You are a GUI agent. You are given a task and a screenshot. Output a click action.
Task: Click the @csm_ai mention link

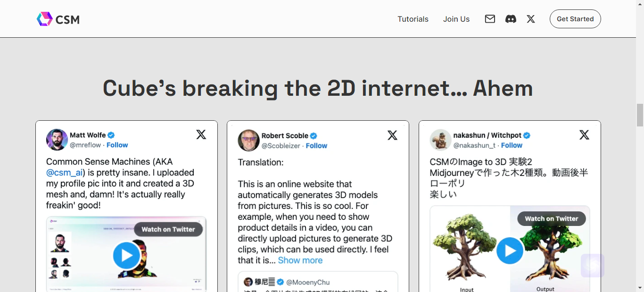65,173
